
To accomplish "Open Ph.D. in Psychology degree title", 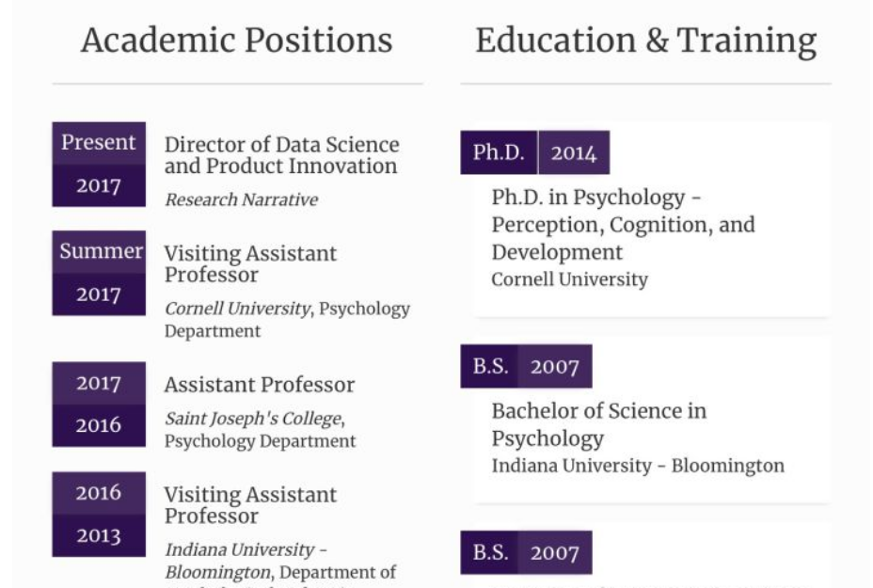I will point(623,225).
